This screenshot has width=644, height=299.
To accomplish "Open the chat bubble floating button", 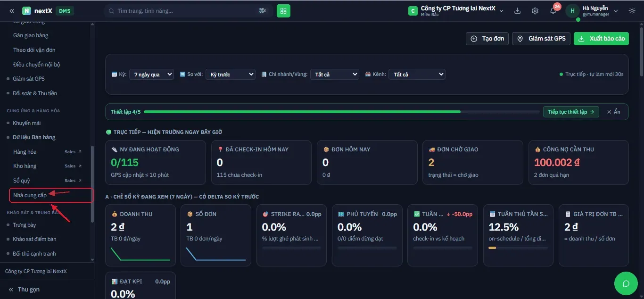I will tap(626, 283).
